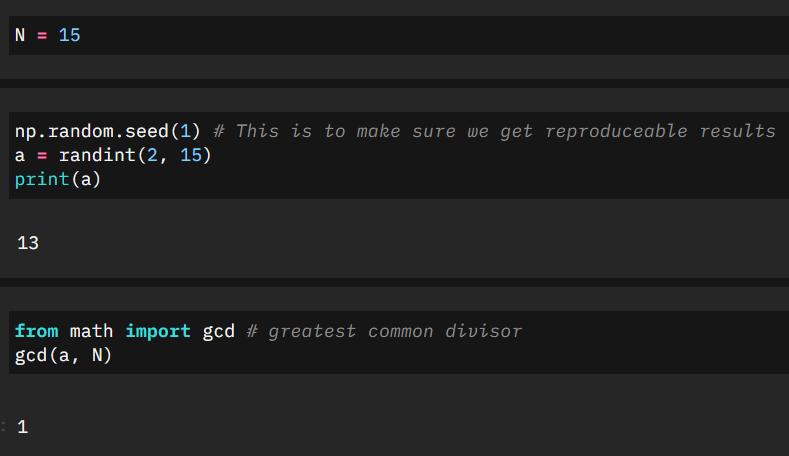
Task: Click the reproduceable results comment text
Action: (x=660, y=131)
